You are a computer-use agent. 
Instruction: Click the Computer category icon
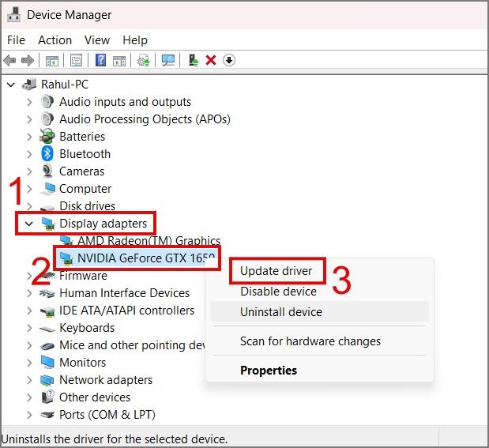coord(47,188)
